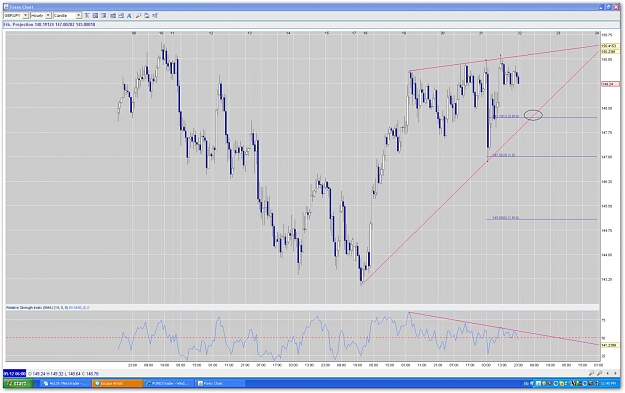
Task: Click the Relative Strength Index indicator label
Action: [x=48, y=308]
